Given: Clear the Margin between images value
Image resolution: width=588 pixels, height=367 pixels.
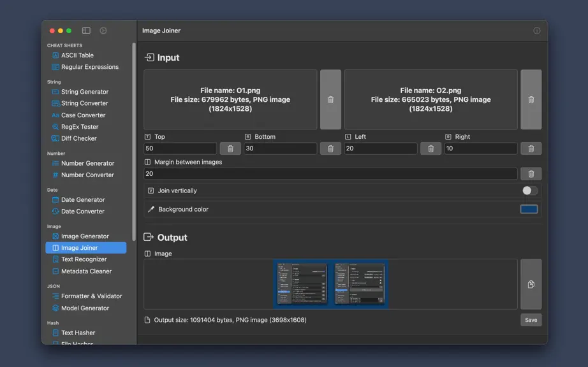Looking at the screenshot, I should click(x=531, y=174).
